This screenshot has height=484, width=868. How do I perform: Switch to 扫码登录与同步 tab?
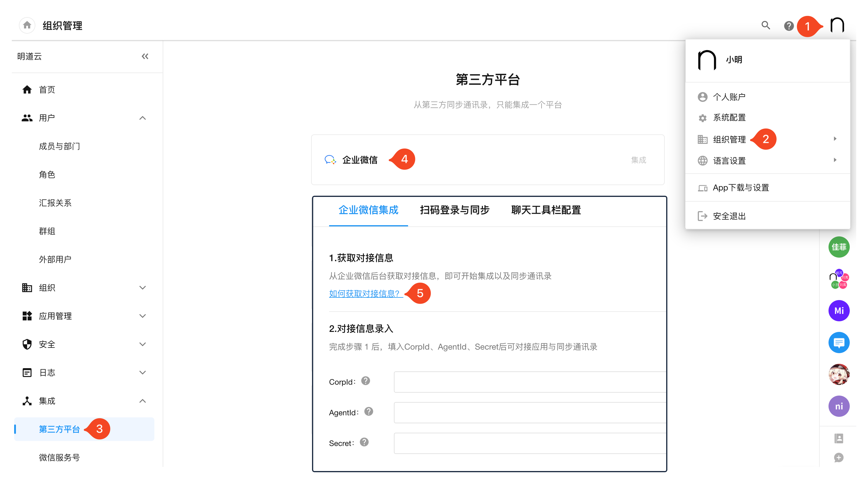point(455,210)
